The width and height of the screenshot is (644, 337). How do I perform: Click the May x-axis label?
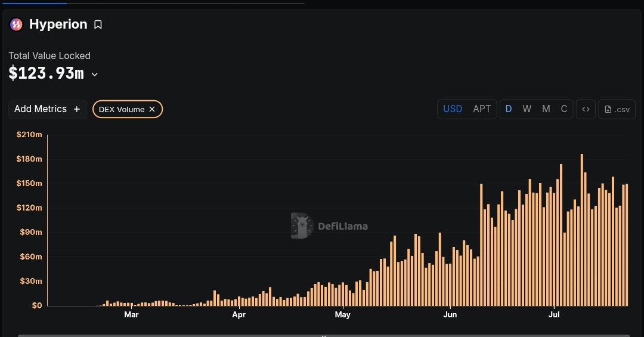(x=342, y=315)
